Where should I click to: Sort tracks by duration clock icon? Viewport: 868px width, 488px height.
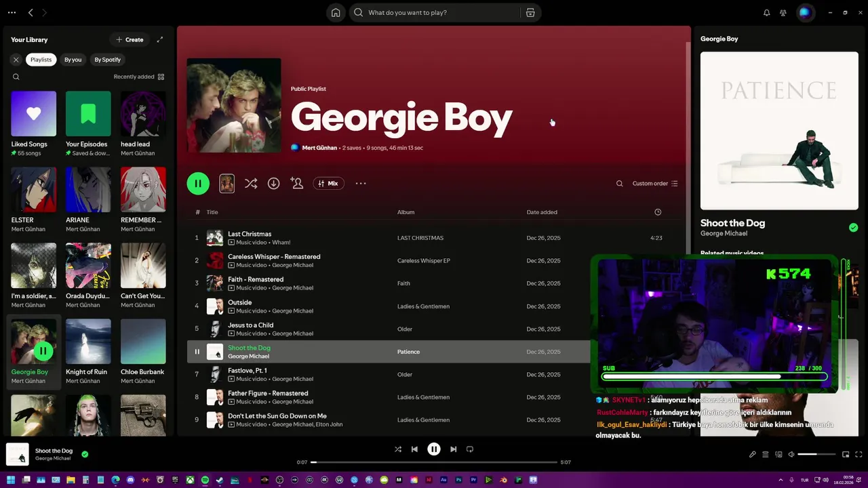point(658,212)
